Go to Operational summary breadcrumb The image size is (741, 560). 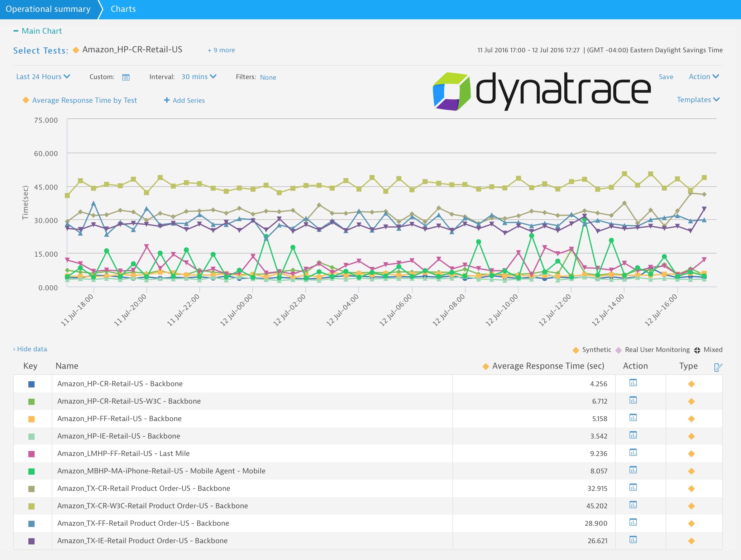click(48, 9)
